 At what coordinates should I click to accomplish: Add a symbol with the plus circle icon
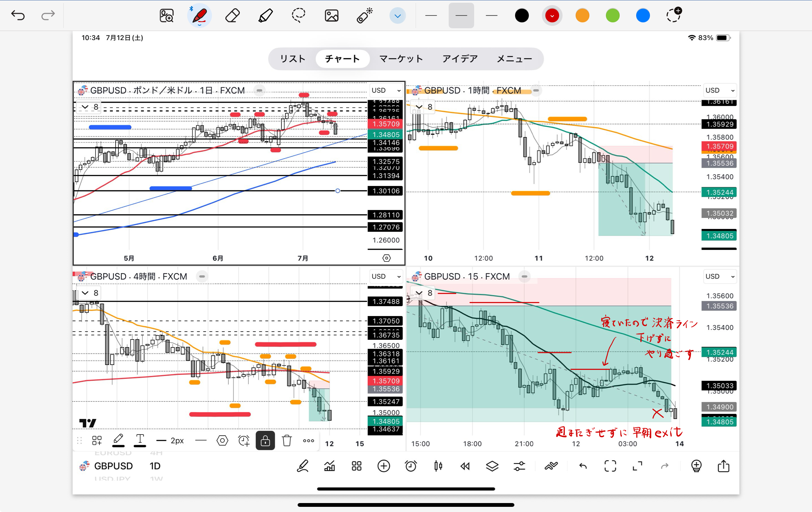coord(384,466)
